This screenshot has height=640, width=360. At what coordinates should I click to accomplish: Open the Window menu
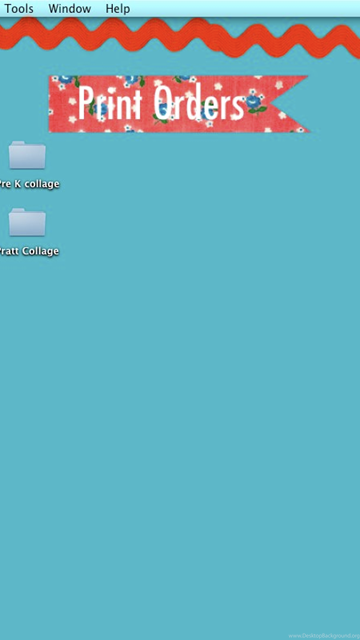tap(70, 9)
